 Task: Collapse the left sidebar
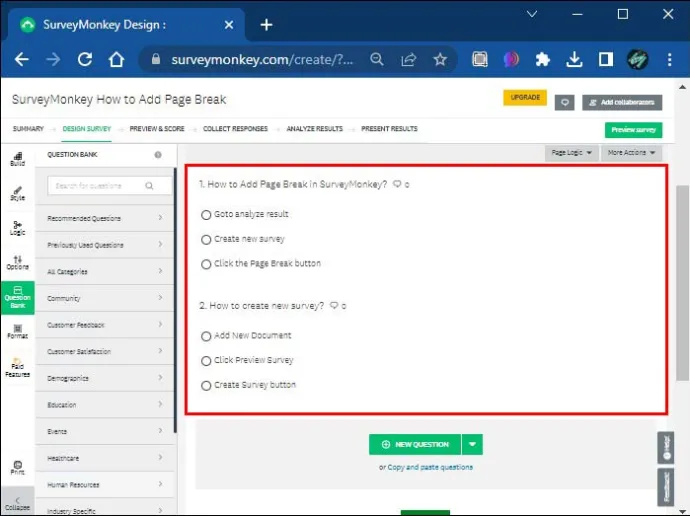pos(18,504)
